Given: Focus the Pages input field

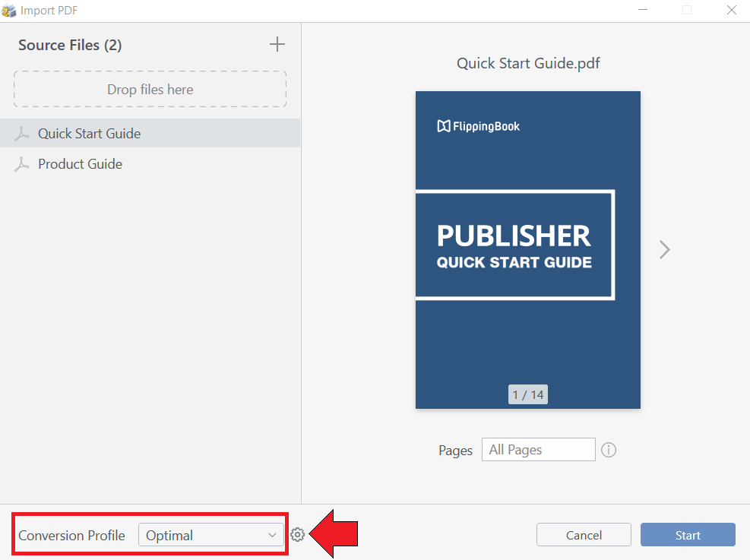Looking at the screenshot, I should [x=539, y=450].
